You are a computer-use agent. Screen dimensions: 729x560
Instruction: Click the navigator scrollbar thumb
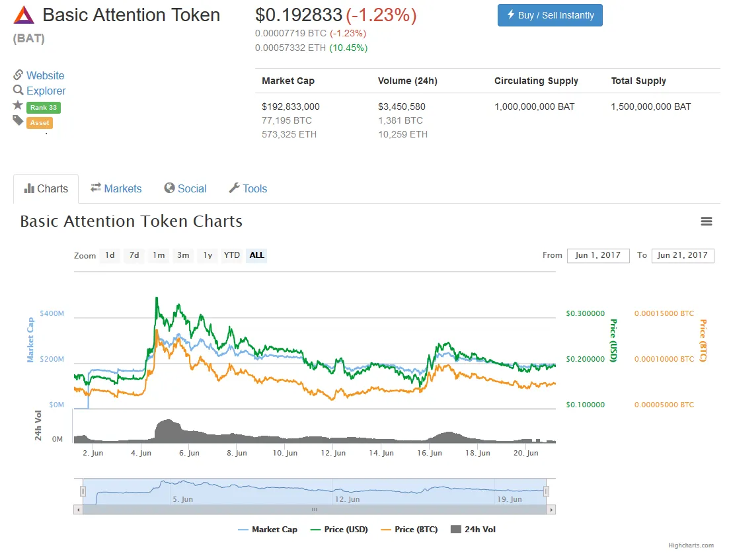tap(315, 510)
